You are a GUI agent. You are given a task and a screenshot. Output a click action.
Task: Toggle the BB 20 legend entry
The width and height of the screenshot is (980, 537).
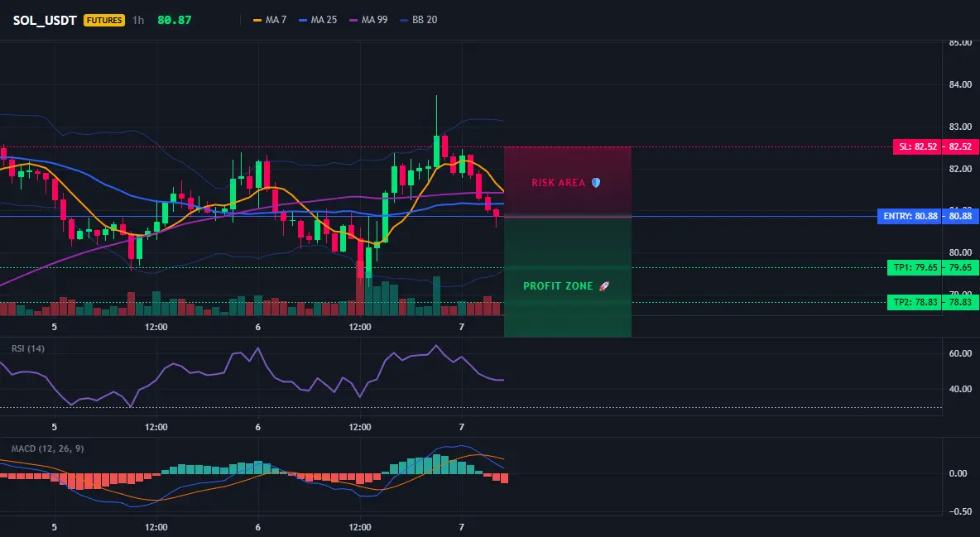tap(419, 20)
